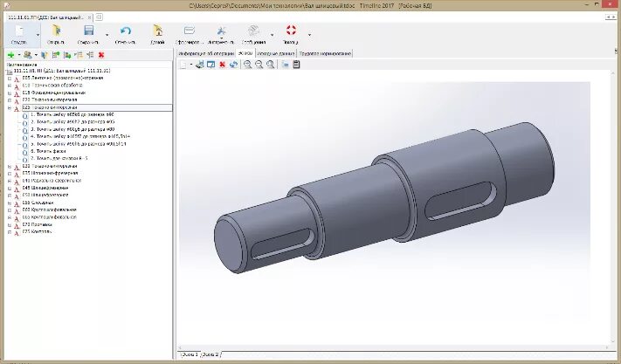621x364 pixels.
Task: Click the scanner icon in sketch toolbar
Action: pos(200,65)
